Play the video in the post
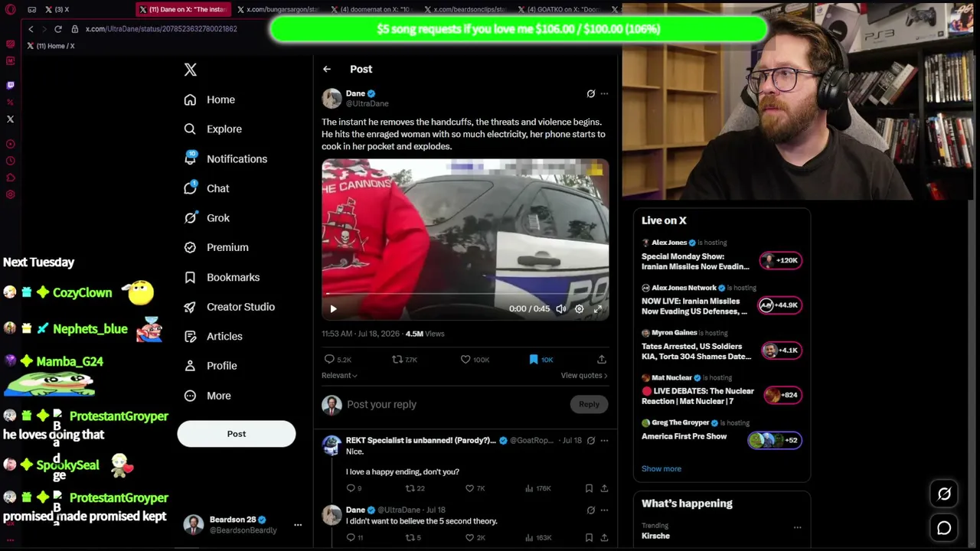Image resolution: width=980 pixels, height=551 pixels. (333, 309)
